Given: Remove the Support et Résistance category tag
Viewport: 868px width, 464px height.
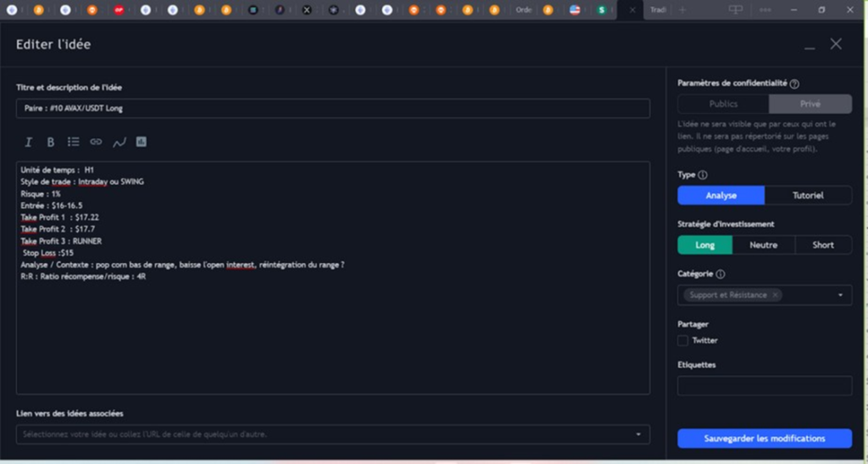Looking at the screenshot, I should [775, 295].
